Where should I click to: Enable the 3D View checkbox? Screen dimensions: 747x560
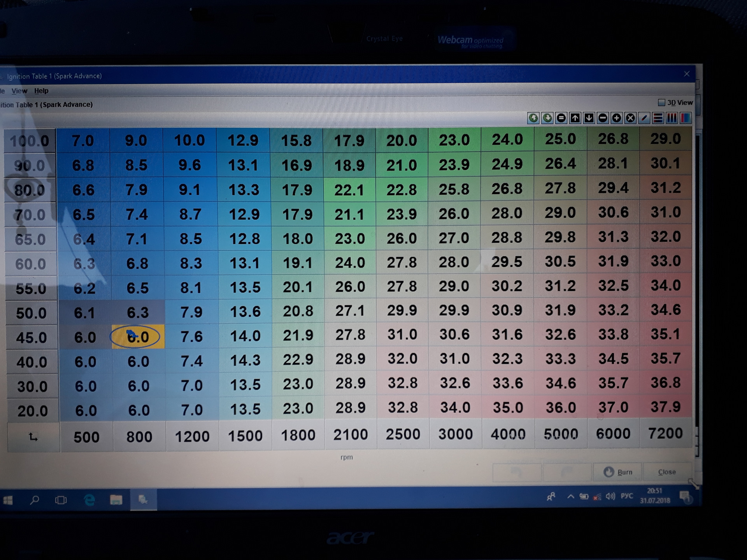click(x=661, y=103)
